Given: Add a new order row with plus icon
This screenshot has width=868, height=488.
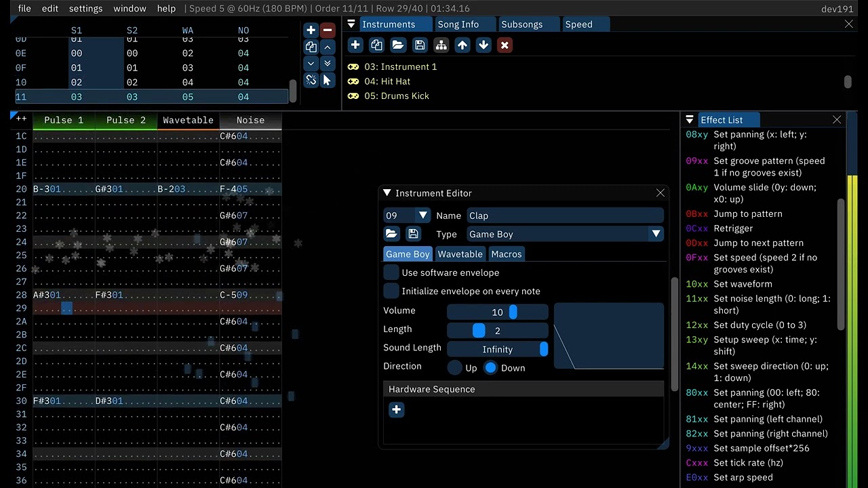Looking at the screenshot, I should point(311,30).
